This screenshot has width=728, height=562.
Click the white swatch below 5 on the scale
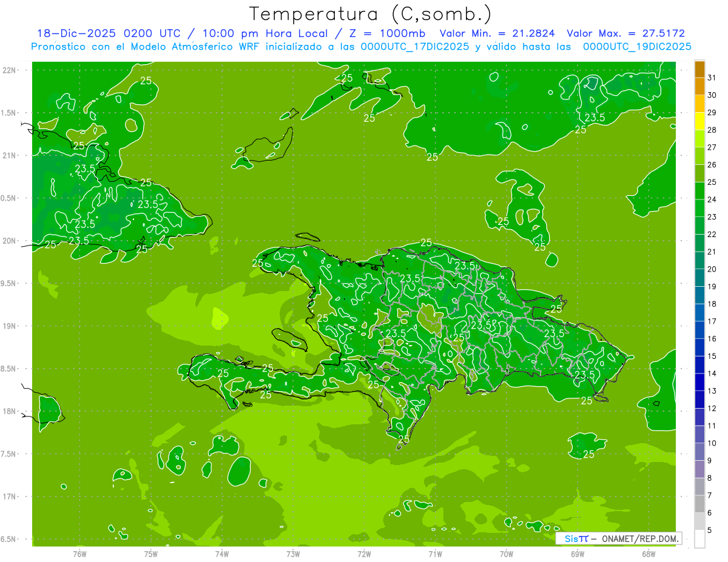[699, 538]
